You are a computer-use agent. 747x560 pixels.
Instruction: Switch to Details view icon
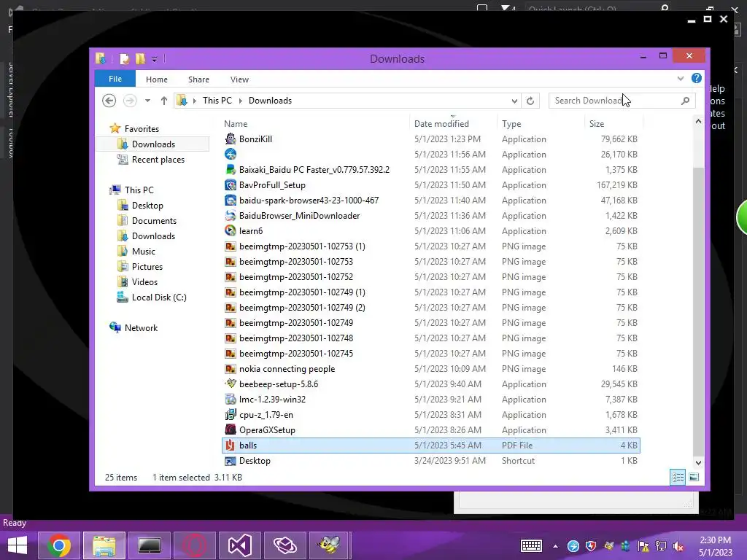click(678, 477)
